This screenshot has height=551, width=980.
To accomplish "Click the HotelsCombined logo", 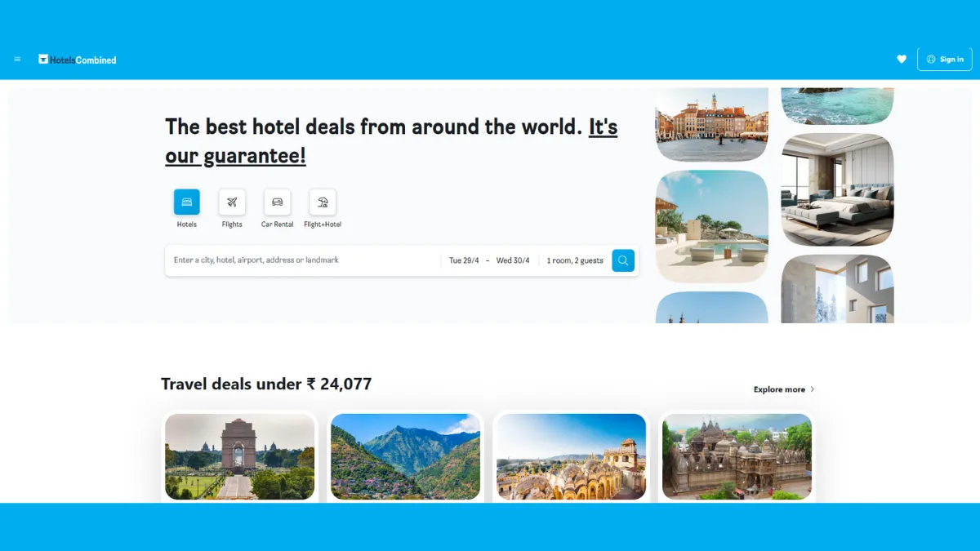I will tap(78, 60).
